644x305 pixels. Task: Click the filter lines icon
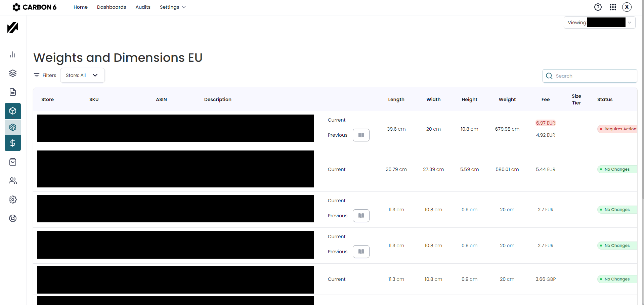37,75
